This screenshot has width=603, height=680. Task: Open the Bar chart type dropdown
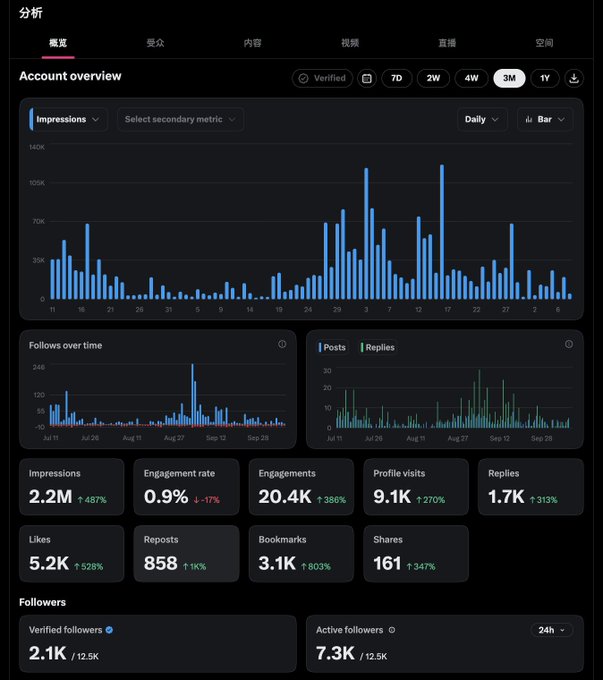tap(545, 119)
